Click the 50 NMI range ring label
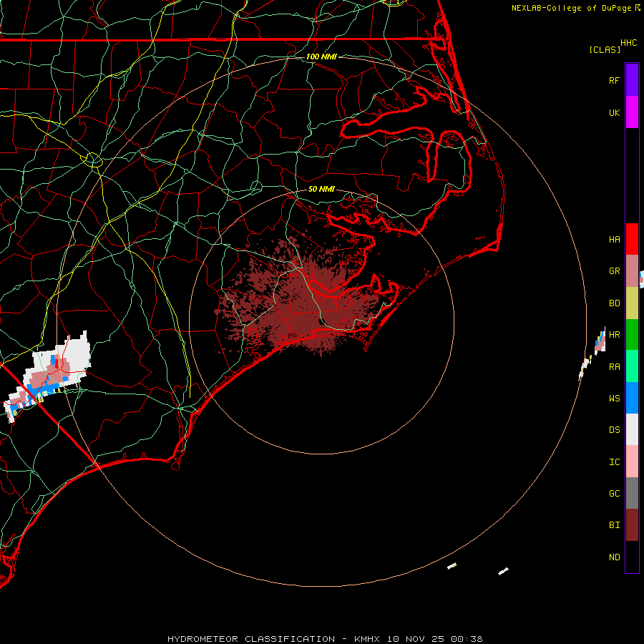Screen dimensions: 644x644 [321, 189]
